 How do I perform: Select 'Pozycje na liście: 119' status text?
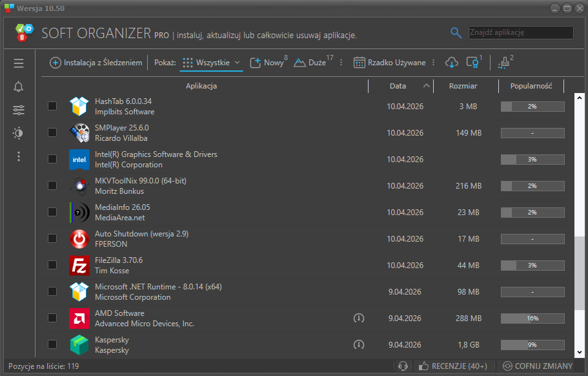click(44, 366)
